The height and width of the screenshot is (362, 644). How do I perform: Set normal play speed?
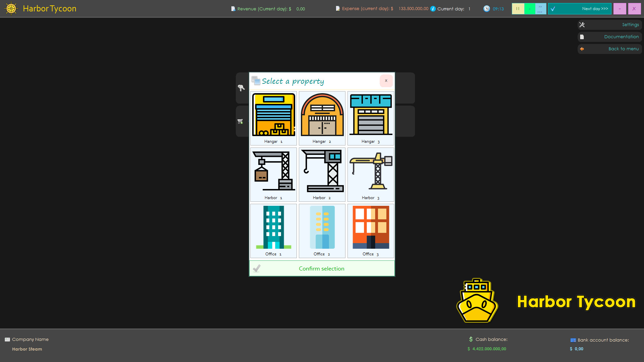(529, 9)
